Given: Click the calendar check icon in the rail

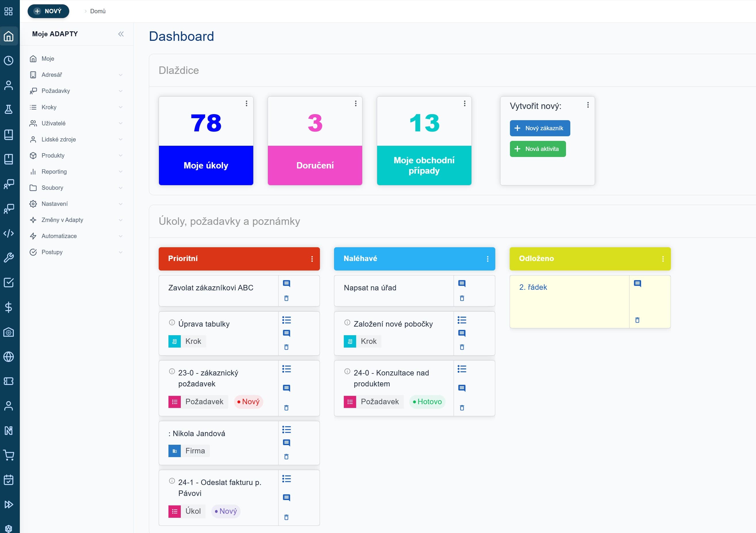Looking at the screenshot, I should (x=9, y=480).
